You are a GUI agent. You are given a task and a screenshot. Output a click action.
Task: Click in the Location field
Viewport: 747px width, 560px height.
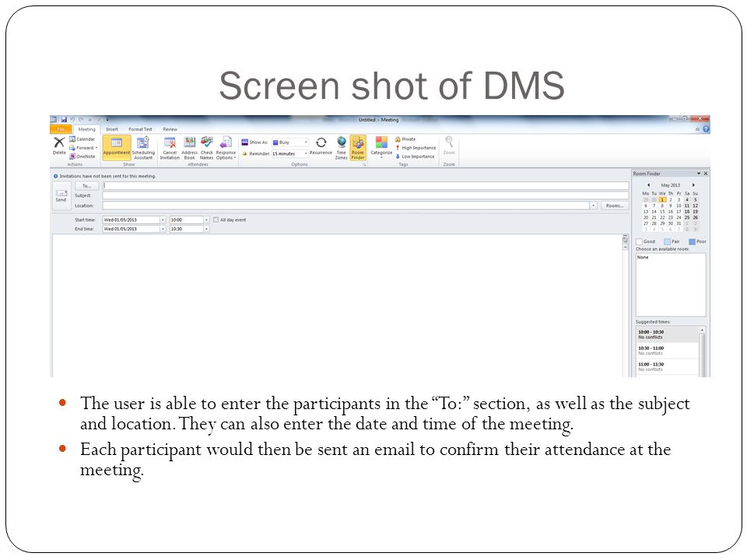(345, 205)
